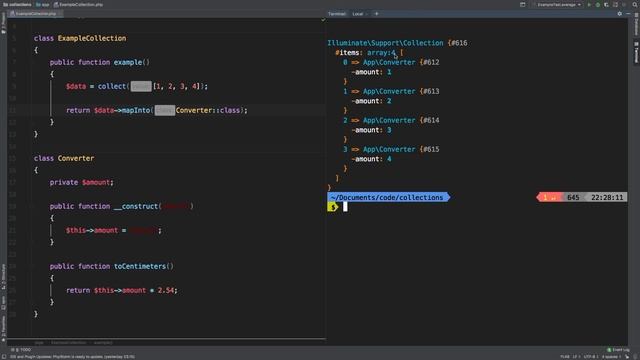Toggle the Terminal tool window on right stripe
The image size is (640, 360).
[x=636, y=52]
